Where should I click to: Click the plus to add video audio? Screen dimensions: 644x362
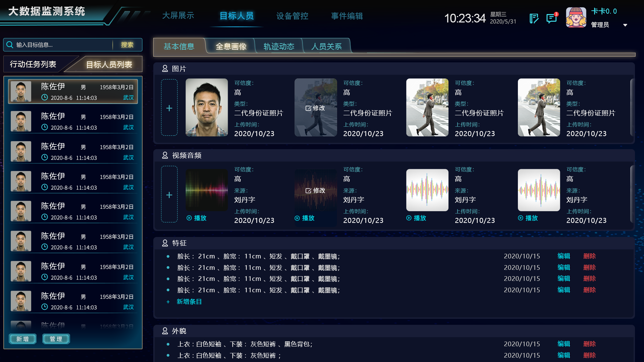[169, 195]
